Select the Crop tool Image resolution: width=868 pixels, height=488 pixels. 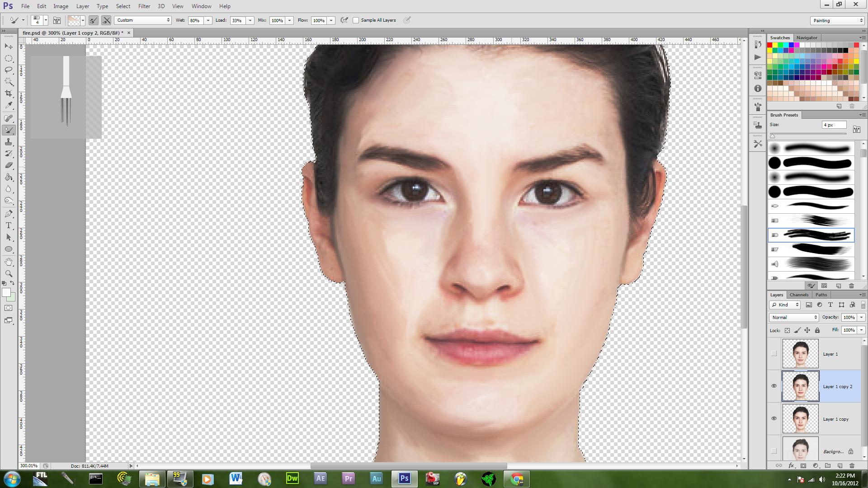(x=9, y=94)
